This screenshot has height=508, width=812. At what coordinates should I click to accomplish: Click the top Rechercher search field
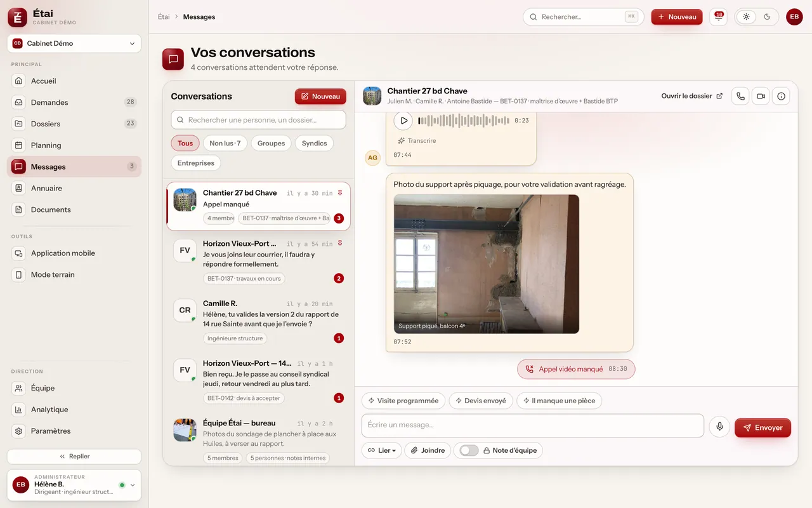[583, 17]
